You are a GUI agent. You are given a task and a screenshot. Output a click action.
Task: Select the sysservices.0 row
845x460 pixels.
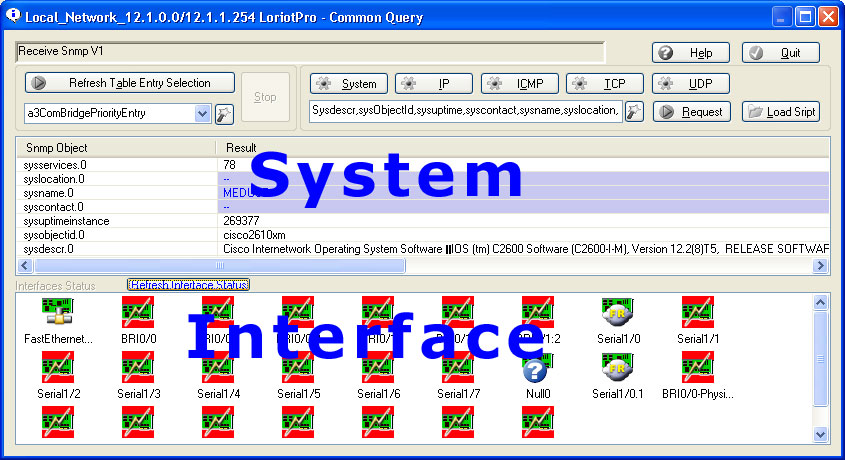point(423,165)
